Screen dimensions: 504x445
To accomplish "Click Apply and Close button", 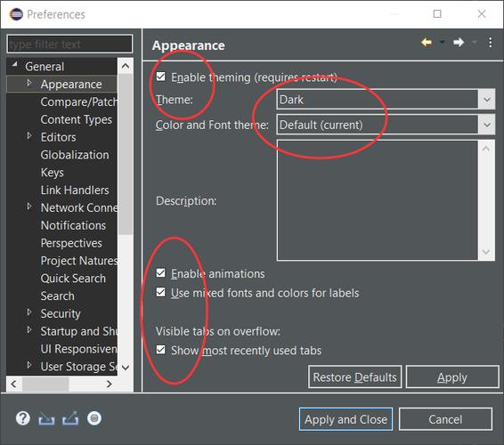I will click(345, 419).
